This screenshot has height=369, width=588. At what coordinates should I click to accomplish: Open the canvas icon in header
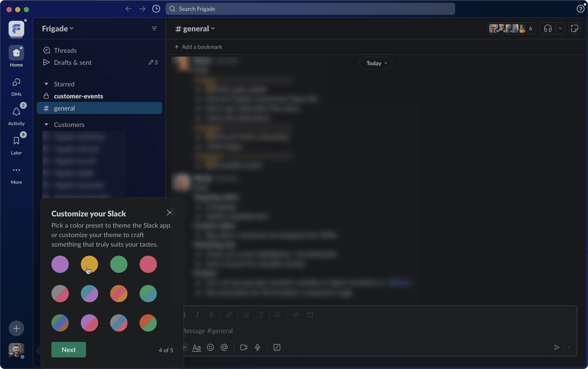pos(574,28)
